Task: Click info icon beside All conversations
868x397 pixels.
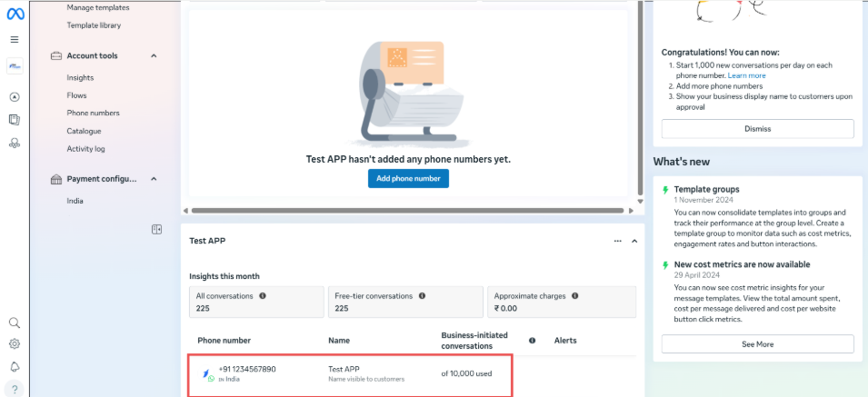Action: click(263, 296)
